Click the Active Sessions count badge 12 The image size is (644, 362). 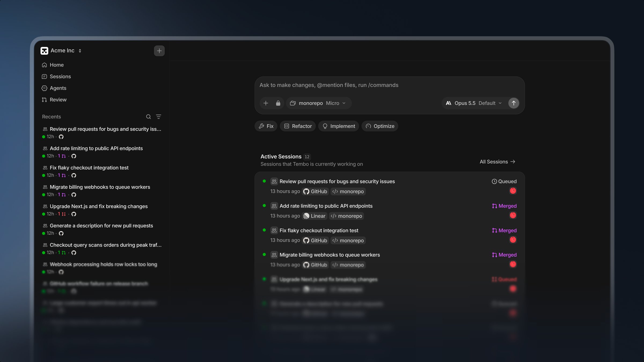(307, 157)
